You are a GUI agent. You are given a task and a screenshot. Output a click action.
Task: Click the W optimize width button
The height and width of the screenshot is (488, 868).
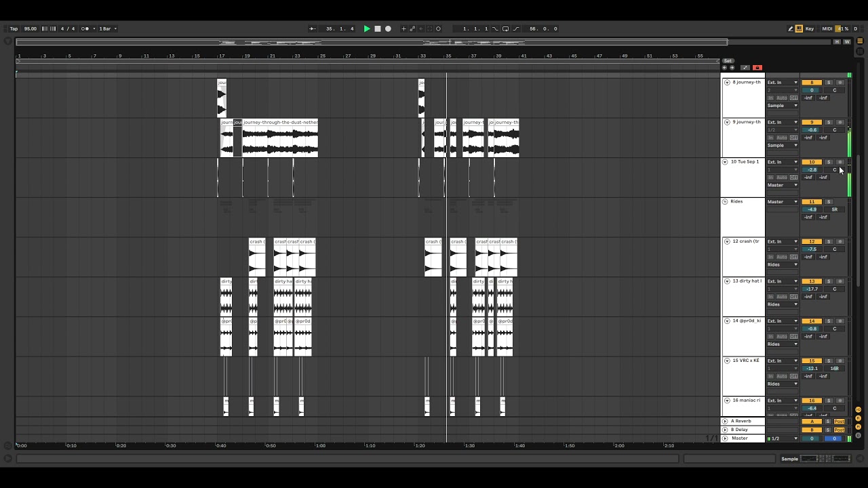point(847,42)
